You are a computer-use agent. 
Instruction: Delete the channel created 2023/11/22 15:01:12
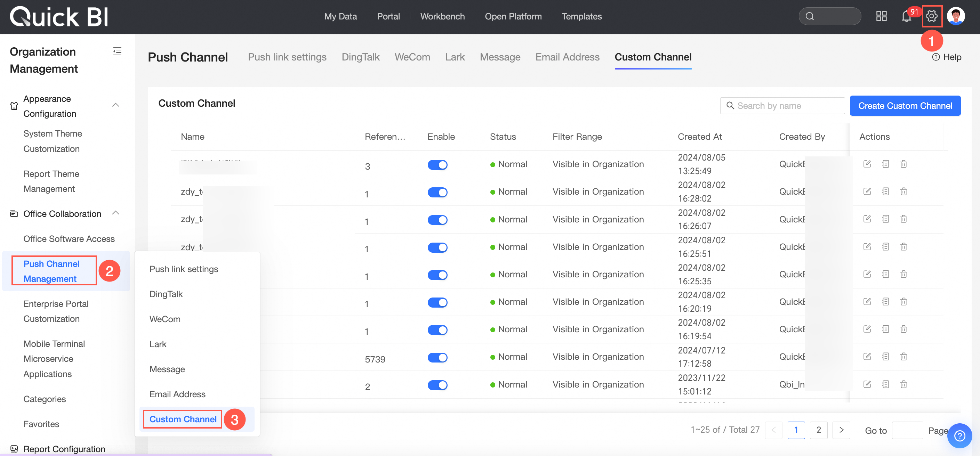pyautogui.click(x=903, y=384)
